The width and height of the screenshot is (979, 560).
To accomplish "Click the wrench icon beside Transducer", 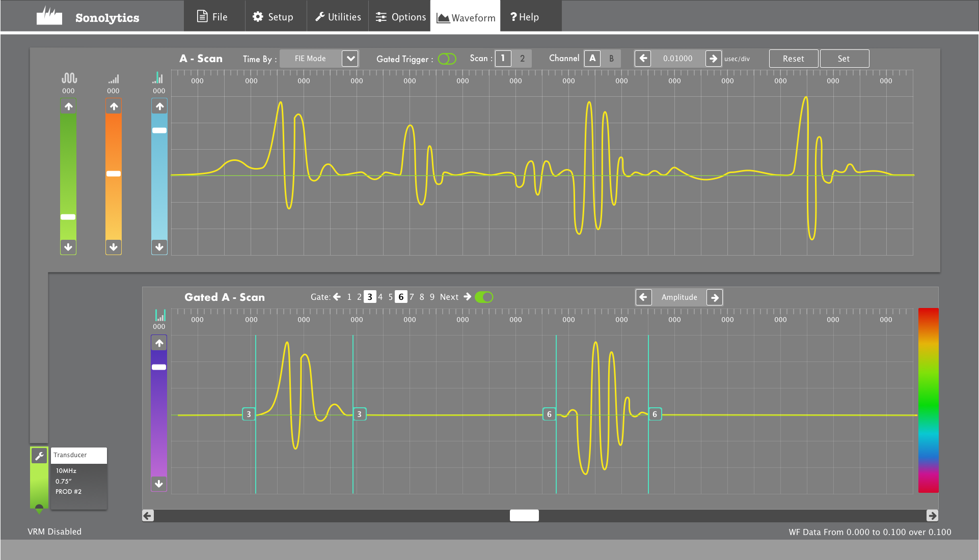I will point(39,456).
